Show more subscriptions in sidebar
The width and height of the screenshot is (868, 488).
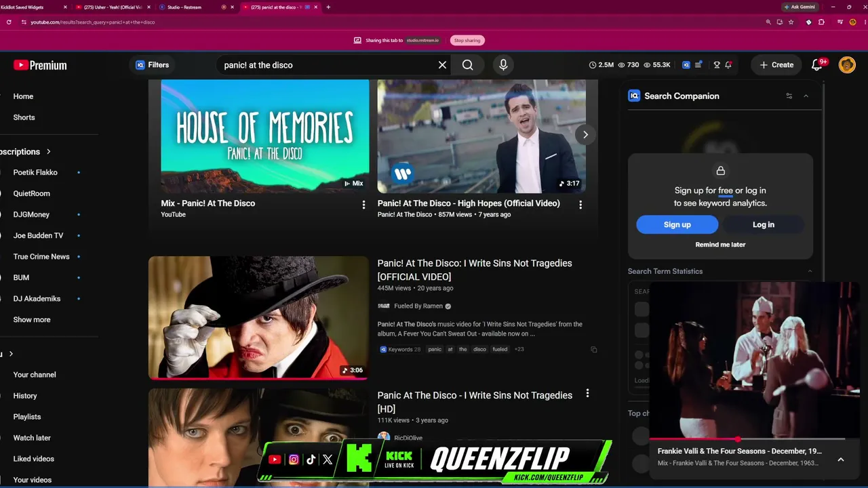tap(32, 320)
